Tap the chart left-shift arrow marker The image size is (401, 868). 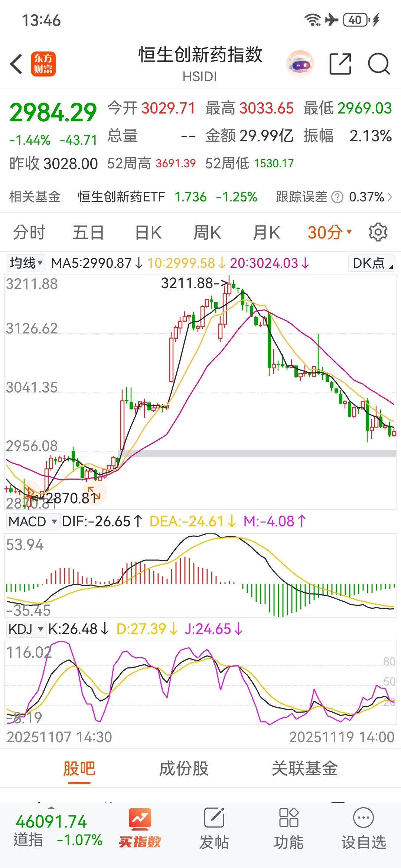[x=29, y=492]
